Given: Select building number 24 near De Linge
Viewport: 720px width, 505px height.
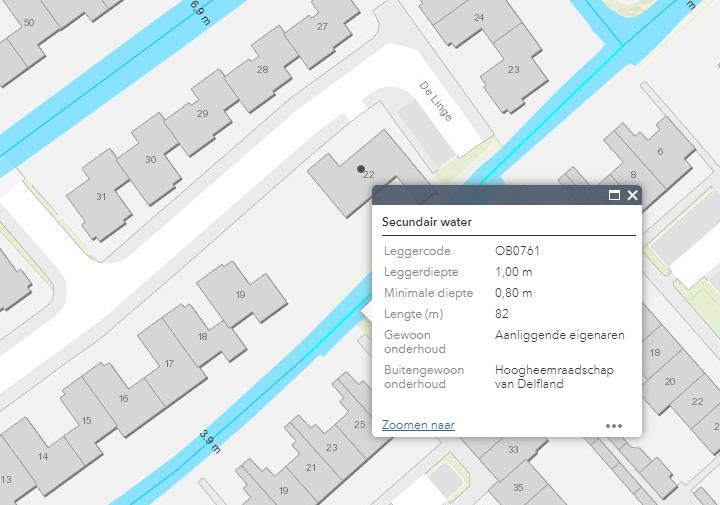Looking at the screenshot, I should [479, 18].
